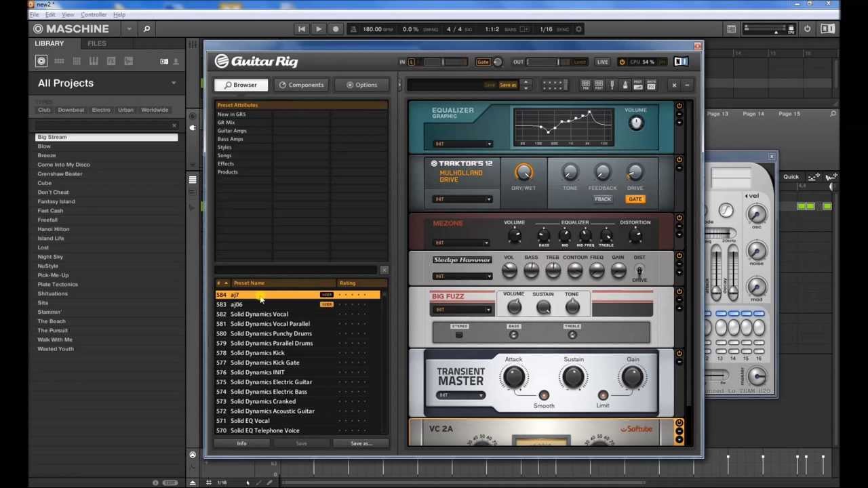The image size is (868, 488).
Task: Open the Preset volume tool
Action: click(638, 85)
